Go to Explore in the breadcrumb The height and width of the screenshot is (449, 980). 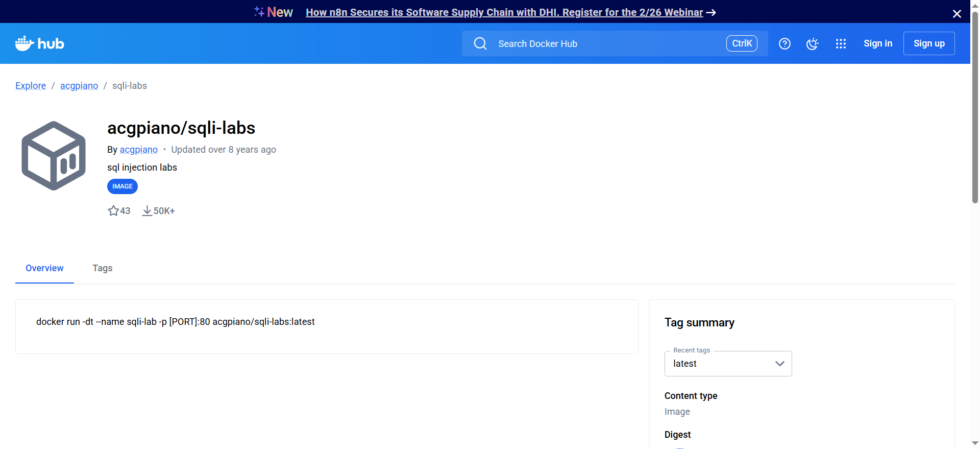pos(31,86)
